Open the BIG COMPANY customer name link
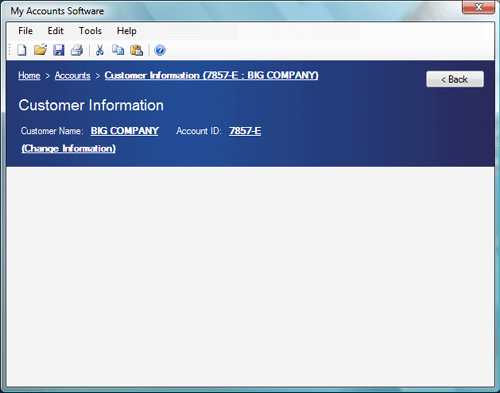The height and width of the screenshot is (393, 500). (x=125, y=131)
